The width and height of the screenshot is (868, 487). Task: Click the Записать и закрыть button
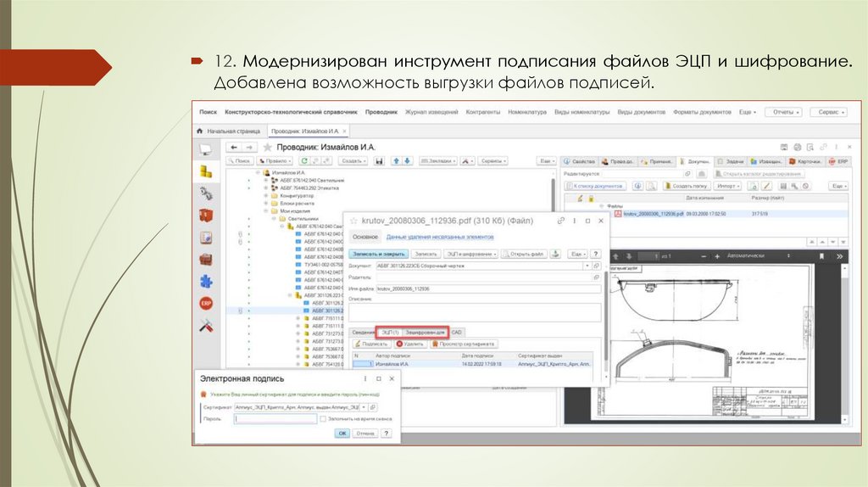(379, 254)
